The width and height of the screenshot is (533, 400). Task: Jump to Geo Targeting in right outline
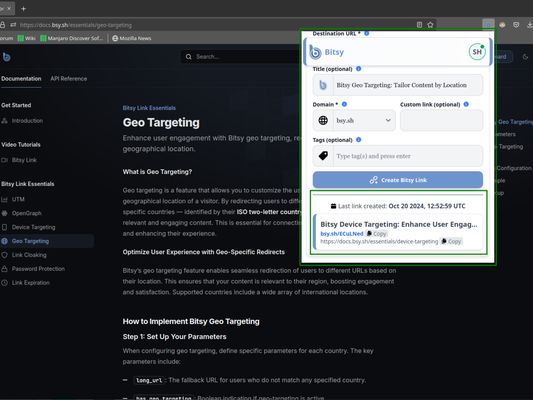coord(515,122)
